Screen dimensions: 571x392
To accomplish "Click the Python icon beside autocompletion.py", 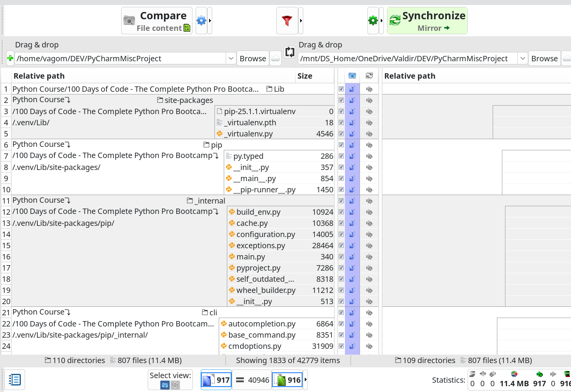I will (224, 323).
